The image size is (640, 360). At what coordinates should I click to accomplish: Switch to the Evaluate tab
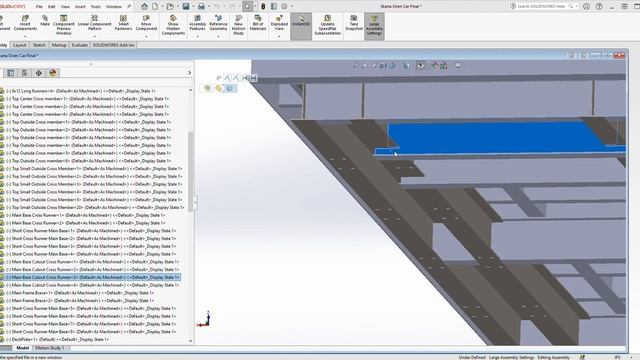coord(80,45)
